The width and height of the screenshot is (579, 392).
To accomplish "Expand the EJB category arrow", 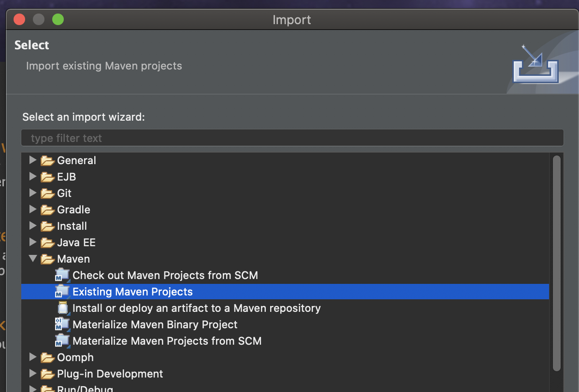I will coord(33,176).
